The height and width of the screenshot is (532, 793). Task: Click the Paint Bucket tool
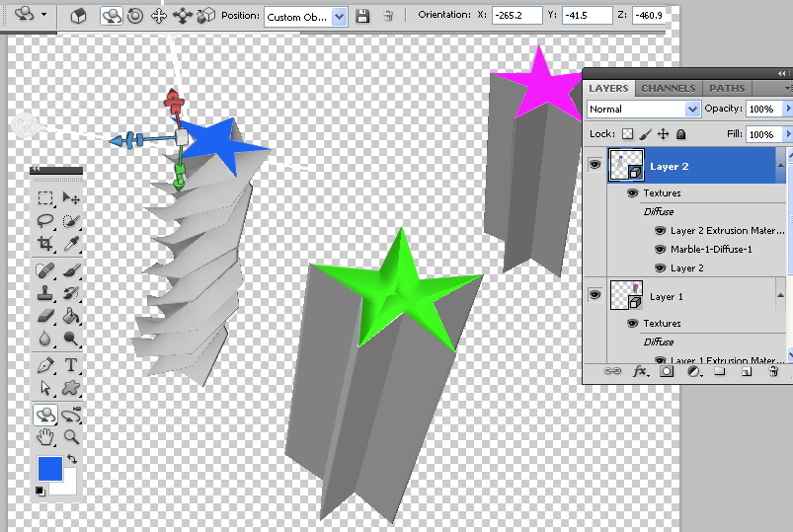click(71, 316)
